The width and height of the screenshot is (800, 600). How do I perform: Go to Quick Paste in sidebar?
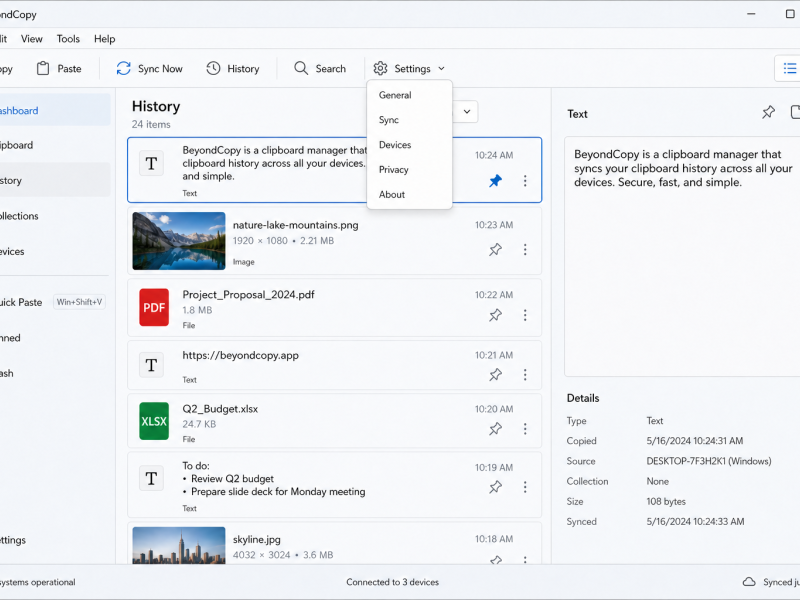click(x=20, y=302)
